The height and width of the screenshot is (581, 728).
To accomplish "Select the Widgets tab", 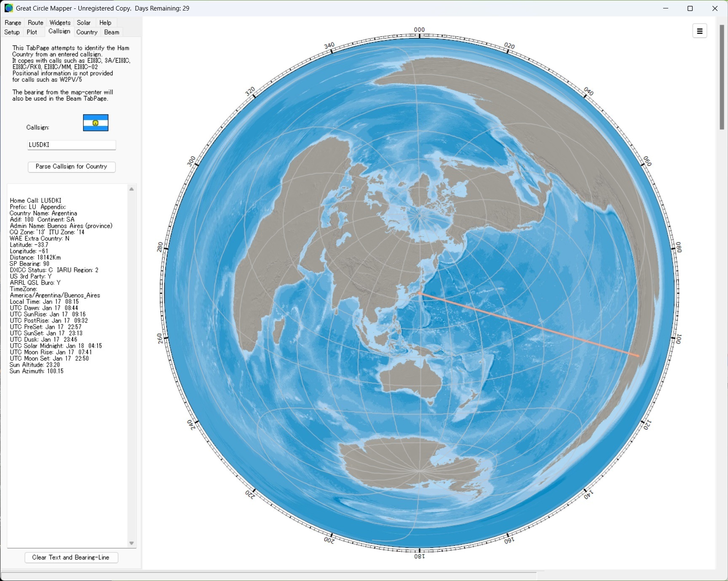I will pos(60,23).
